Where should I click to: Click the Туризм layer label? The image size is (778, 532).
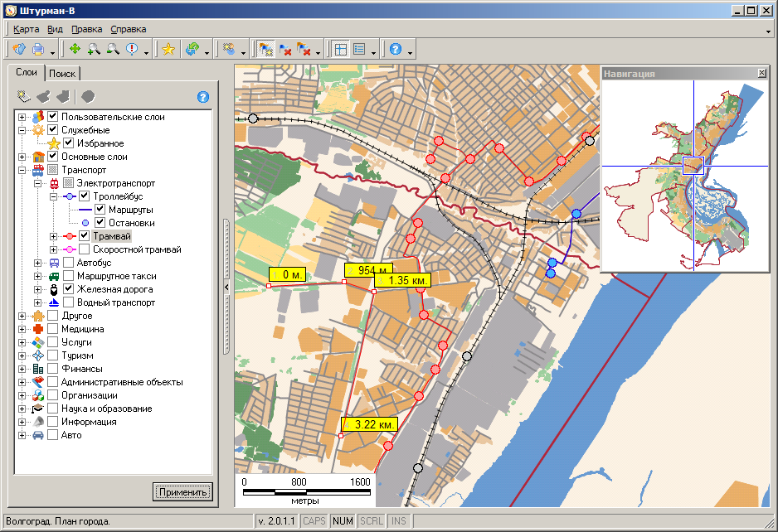77,355
